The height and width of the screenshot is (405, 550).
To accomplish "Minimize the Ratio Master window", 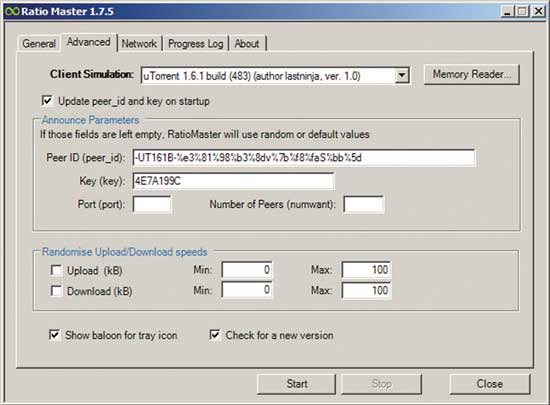I will tap(507, 12).
